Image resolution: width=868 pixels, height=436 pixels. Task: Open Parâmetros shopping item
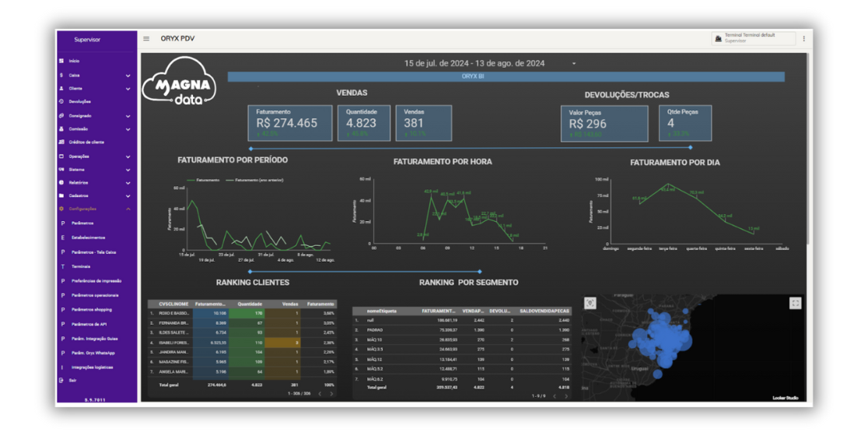coord(91,310)
